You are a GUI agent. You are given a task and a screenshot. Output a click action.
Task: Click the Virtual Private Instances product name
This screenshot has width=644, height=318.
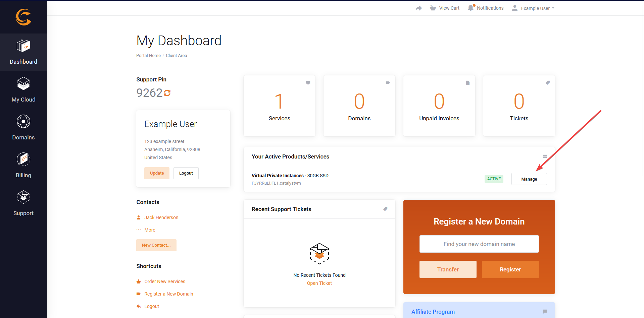278,176
